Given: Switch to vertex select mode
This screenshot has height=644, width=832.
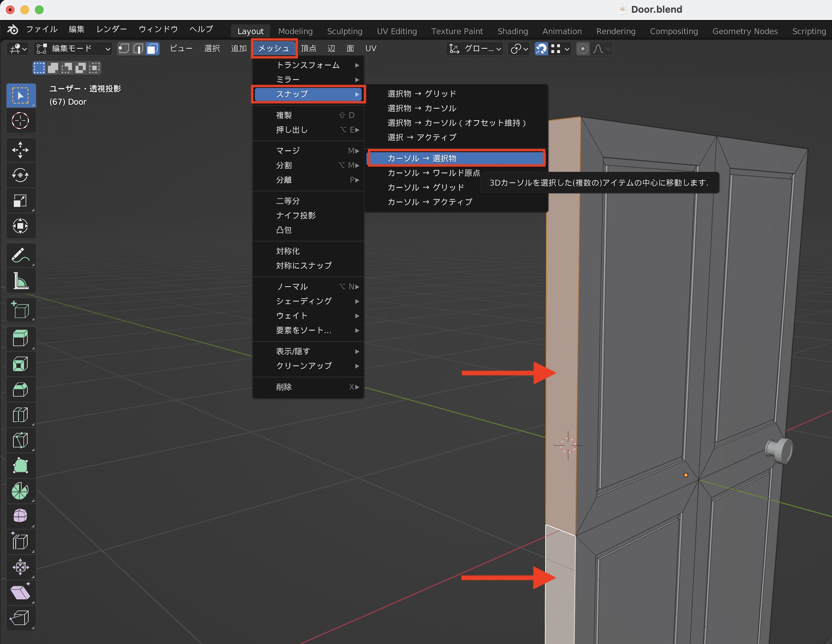Looking at the screenshot, I should pos(124,49).
